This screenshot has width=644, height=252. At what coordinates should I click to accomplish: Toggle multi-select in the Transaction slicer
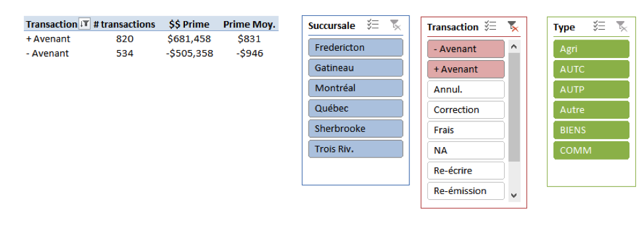tap(490, 26)
